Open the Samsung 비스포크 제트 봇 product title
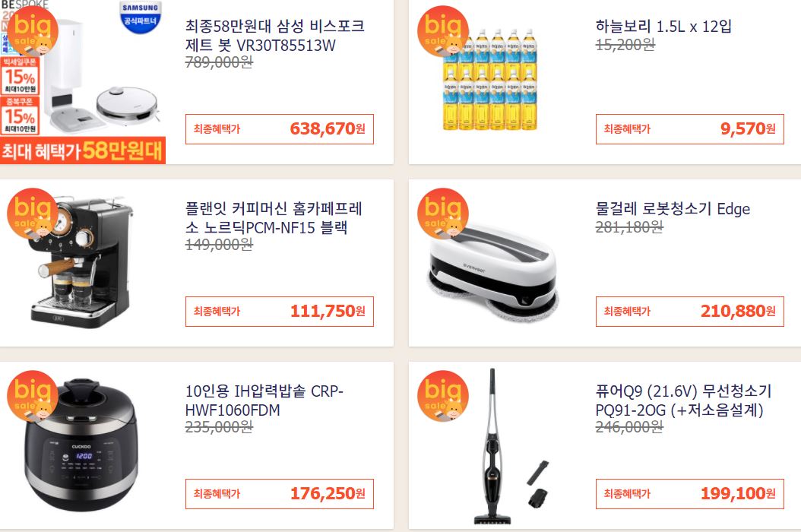 click(x=275, y=35)
